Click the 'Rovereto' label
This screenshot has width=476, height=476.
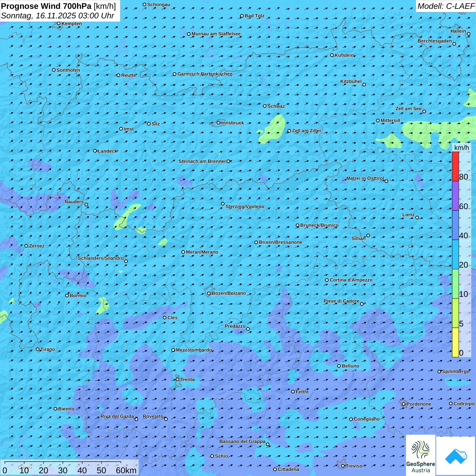(153, 416)
